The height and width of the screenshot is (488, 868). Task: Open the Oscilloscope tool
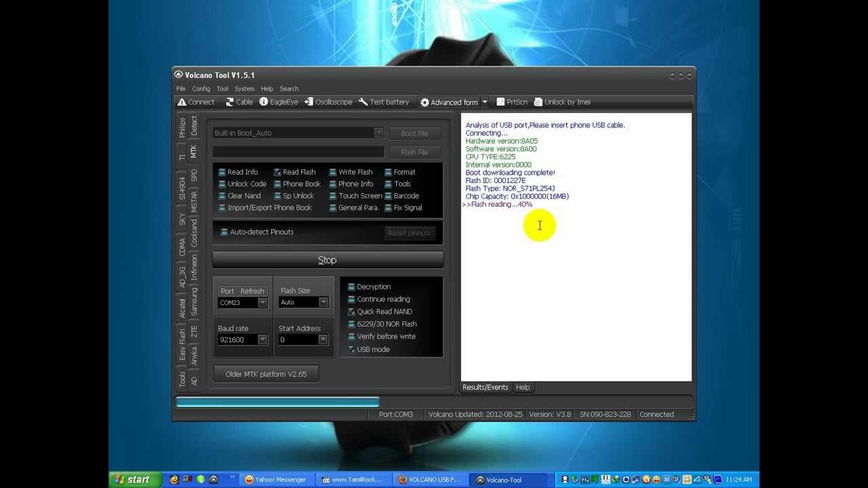328,102
